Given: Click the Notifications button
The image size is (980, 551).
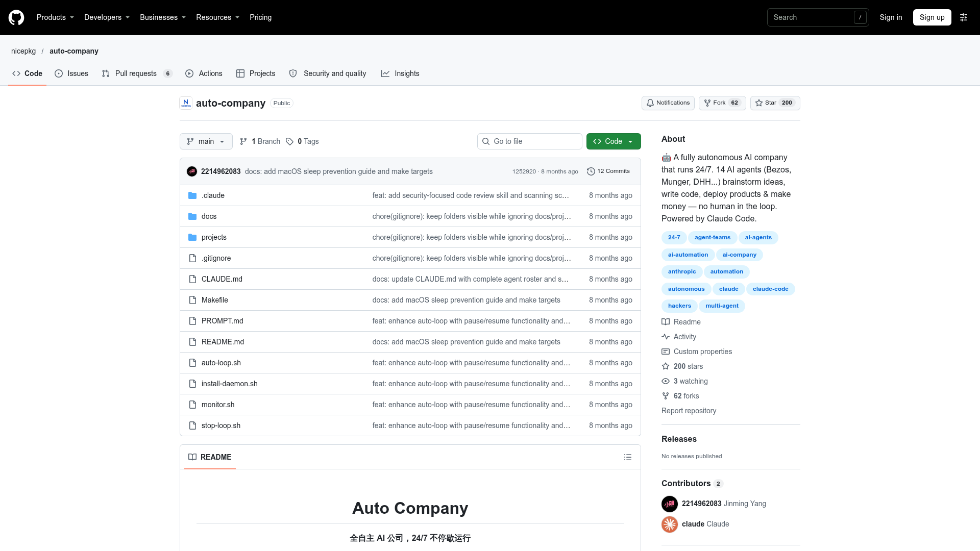Looking at the screenshot, I should (x=668, y=103).
